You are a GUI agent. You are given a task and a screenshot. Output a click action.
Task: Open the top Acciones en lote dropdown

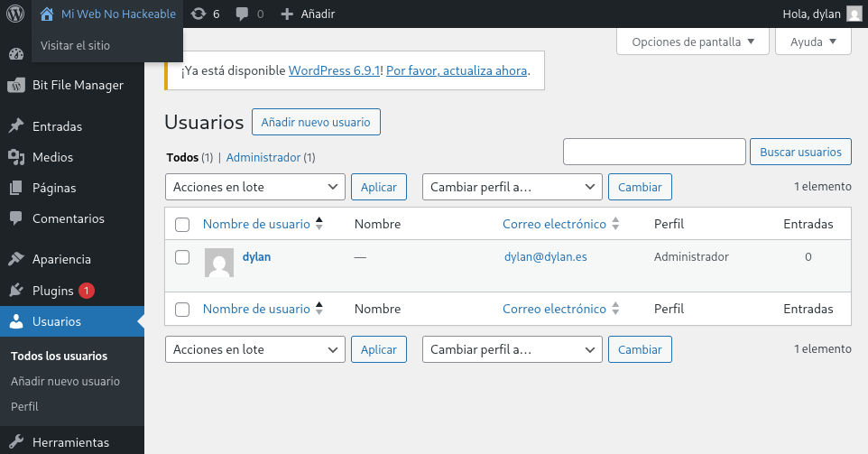point(254,187)
